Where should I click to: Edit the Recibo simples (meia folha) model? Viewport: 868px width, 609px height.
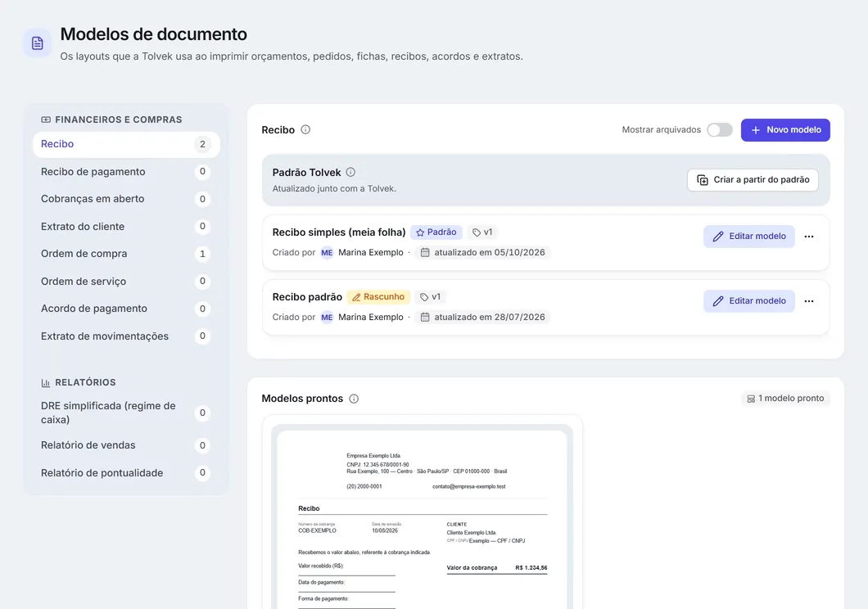point(749,237)
